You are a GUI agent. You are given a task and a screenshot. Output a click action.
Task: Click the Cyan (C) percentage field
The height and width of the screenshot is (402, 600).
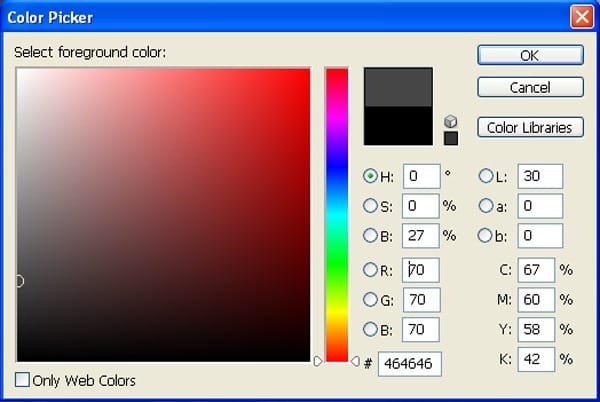tap(536, 270)
